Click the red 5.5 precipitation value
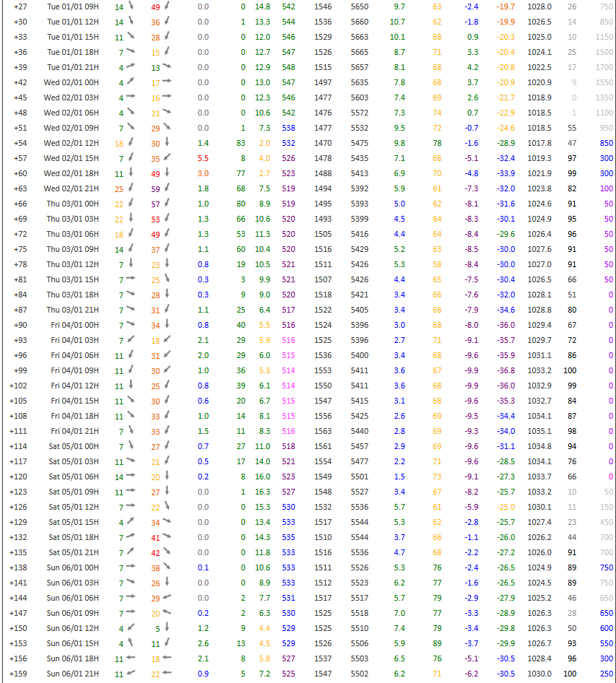616x683 pixels. [203, 158]
